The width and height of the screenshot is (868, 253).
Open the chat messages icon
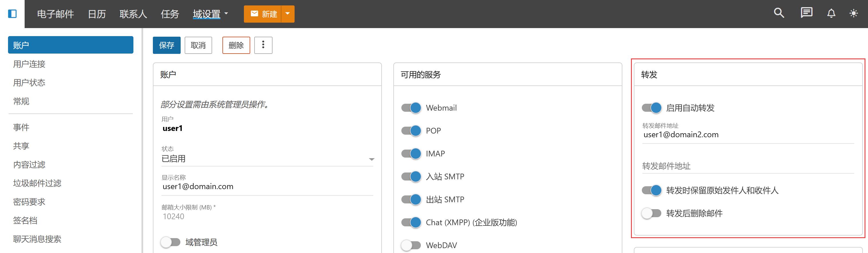(806, 13)
